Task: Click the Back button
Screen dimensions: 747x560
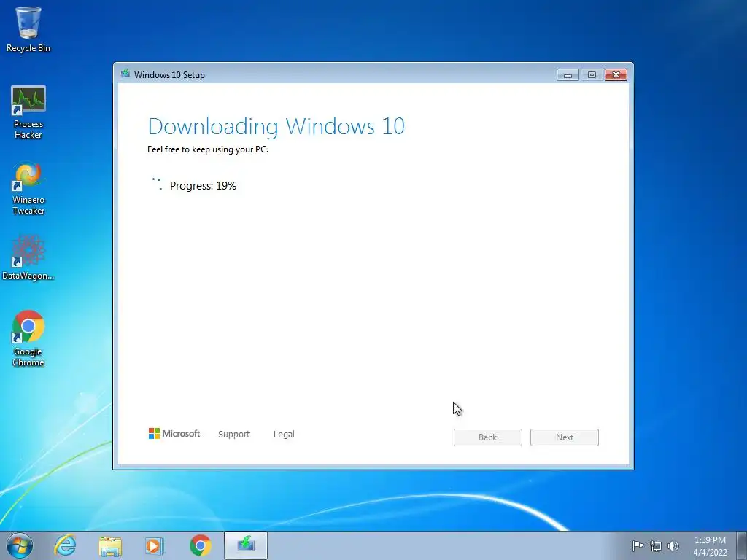Action: pyautogui.click(x=488, y=437)
